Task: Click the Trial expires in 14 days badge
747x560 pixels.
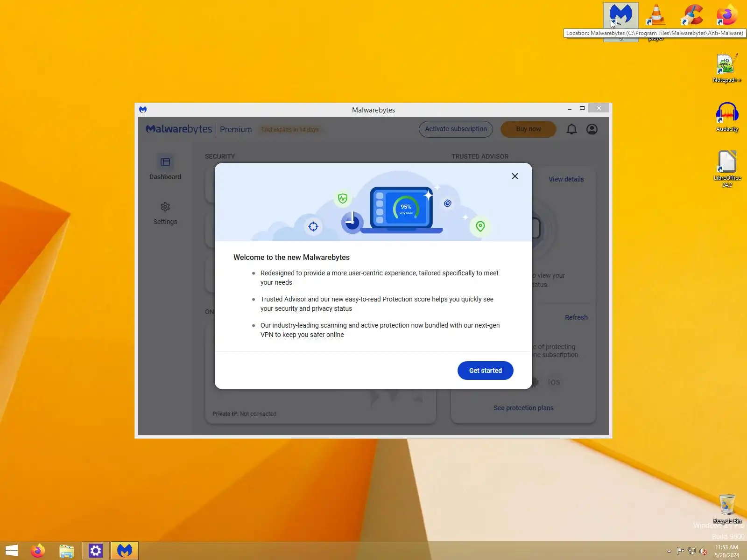Action: [x=290, y=130]
